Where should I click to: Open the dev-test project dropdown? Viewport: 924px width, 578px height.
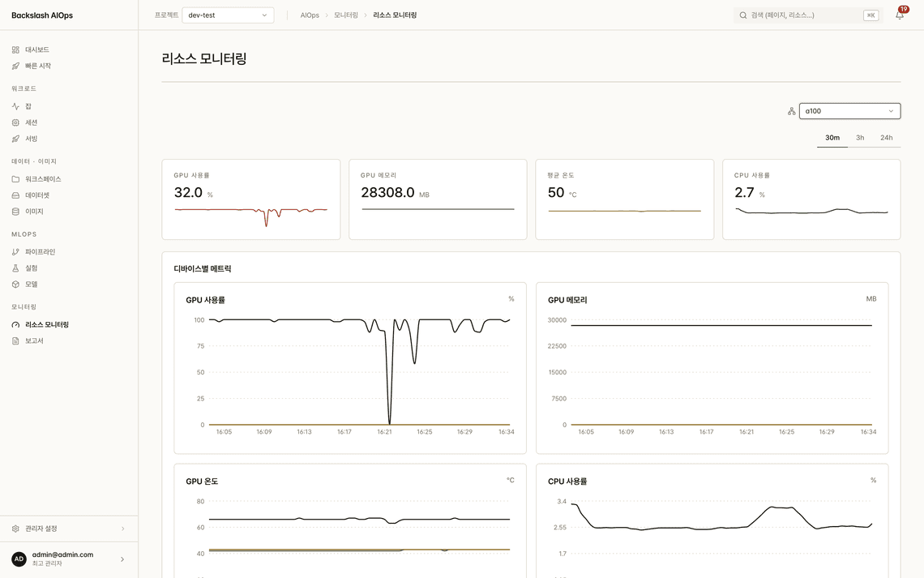pyautogui.click(x=228, y=15)
